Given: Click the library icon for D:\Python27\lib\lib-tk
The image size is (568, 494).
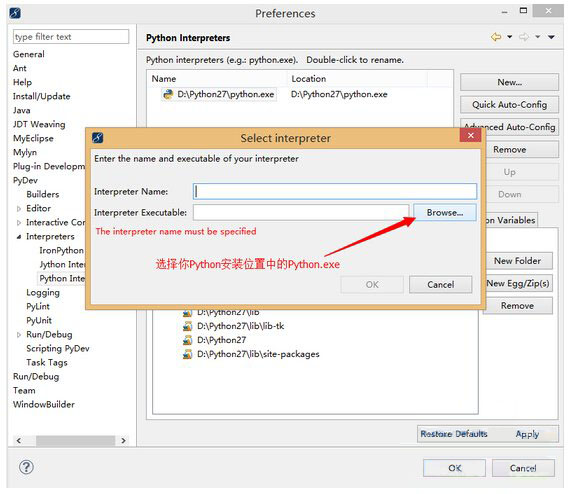Looking at the screenshot, I should pyautogui.click(x=187, y=326).
